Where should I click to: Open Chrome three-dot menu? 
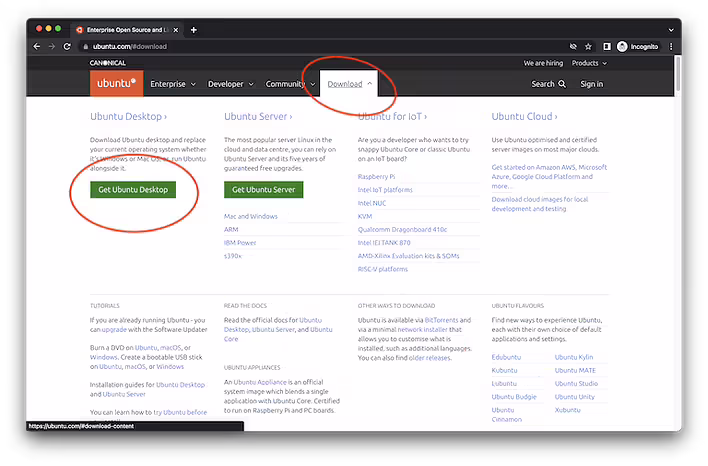[x=671, y=47]
